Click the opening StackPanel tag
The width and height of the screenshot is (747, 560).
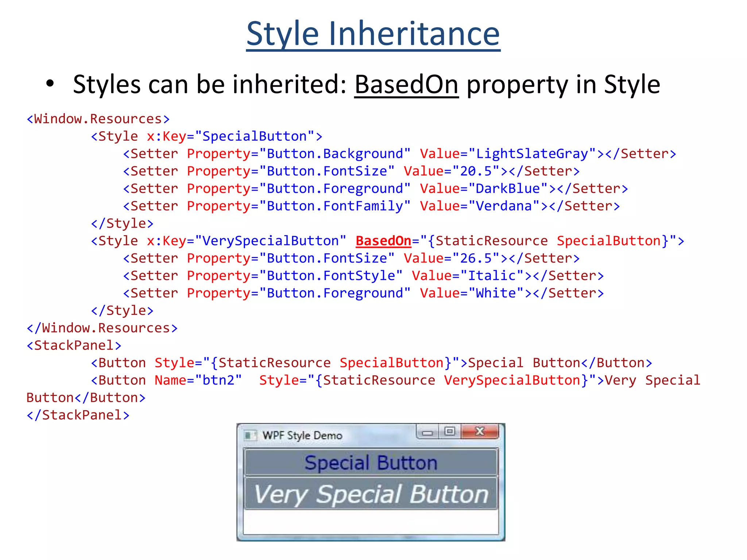74,346
